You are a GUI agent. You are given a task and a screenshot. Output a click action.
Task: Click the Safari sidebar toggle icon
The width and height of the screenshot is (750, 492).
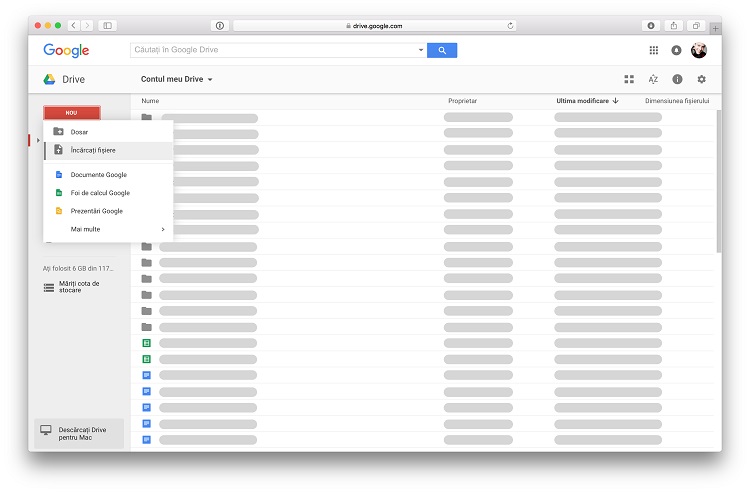point(107,25)
